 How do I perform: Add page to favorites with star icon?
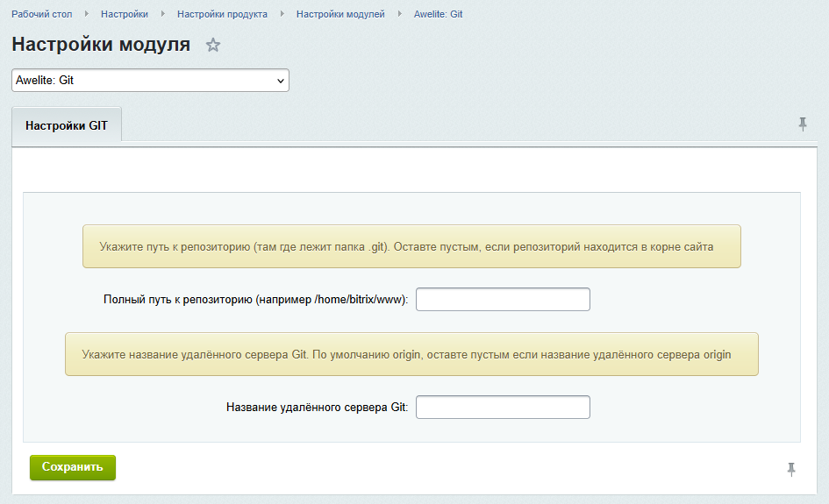pyautogui.click(x=213, y=46)
